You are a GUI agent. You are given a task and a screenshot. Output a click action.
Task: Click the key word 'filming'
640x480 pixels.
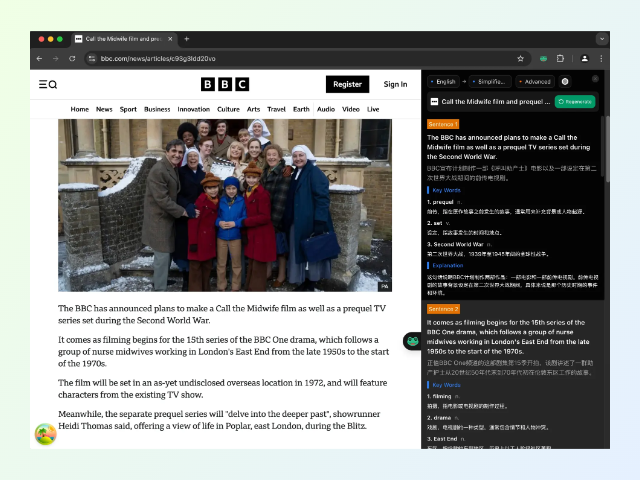coord(442,396)
